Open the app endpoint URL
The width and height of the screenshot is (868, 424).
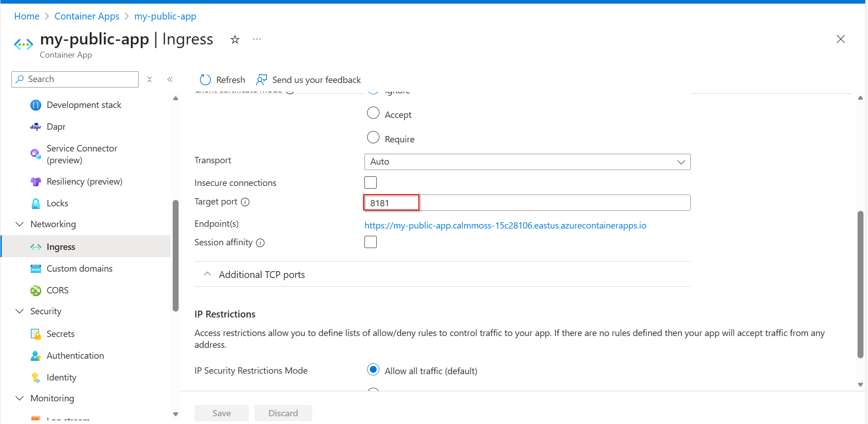pyautogui.click(x=505, y=225)
